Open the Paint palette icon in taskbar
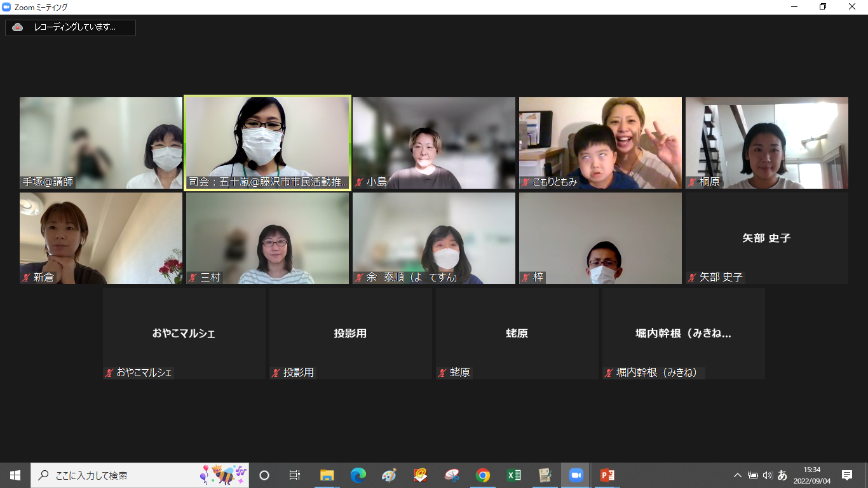868x488 pixels. [x=390, y=475]
